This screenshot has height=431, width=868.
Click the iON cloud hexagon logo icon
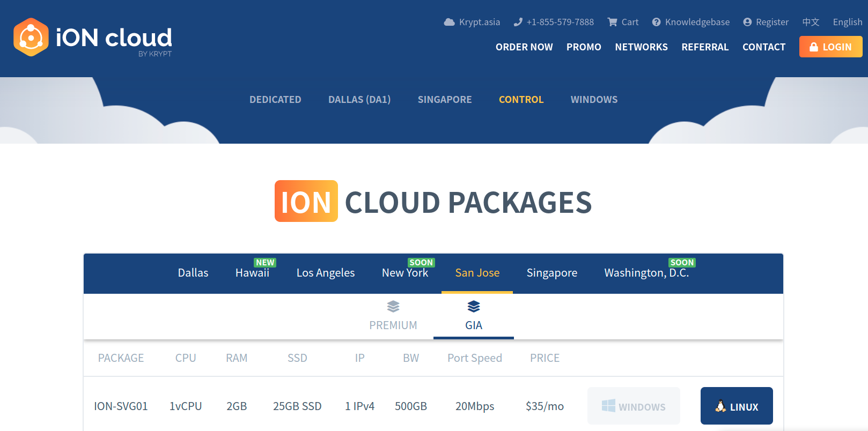pyautogui.click(x=31, y=37)
